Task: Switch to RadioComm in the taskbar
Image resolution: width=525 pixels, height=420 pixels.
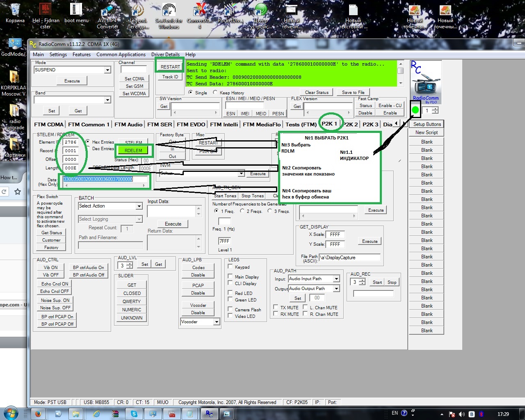Action: click(209, 414)
